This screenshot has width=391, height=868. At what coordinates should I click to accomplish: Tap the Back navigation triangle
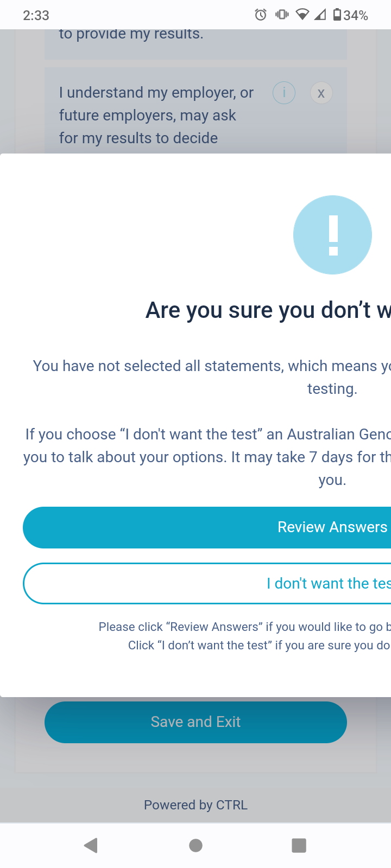(x=91, y=845)
